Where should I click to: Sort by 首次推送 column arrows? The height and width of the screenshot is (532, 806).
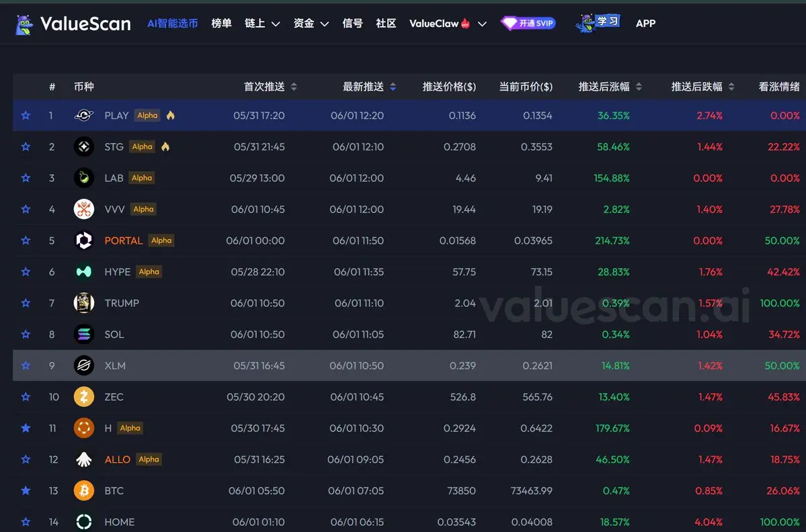(x=294, y=87)
